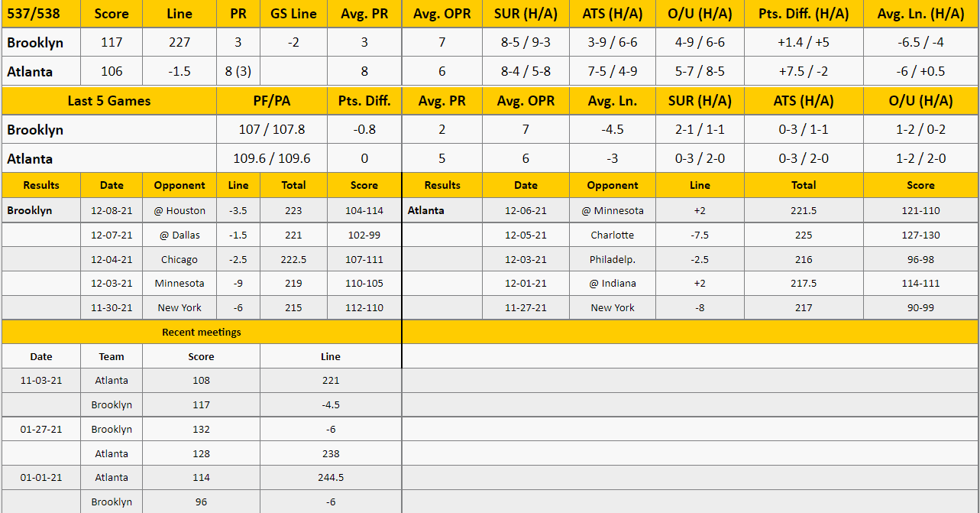This screenshot has width=980, height=513.
Task: Click Brooklyn Avg. Ln. -6.5 / -4
Action: point(921,43)
